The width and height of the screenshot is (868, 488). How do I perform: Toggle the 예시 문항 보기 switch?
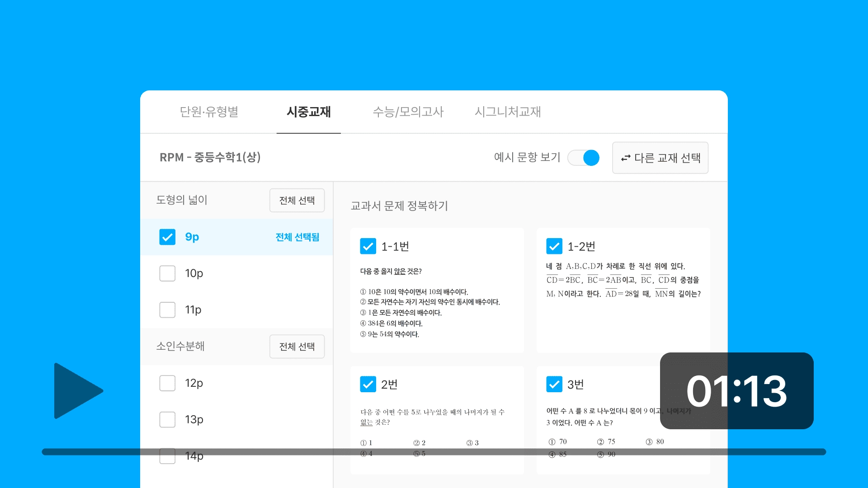(x=584, y=158)
